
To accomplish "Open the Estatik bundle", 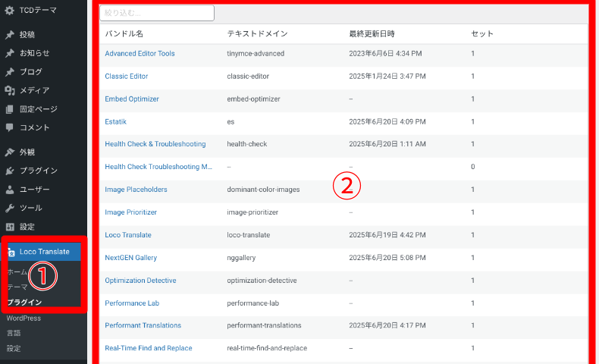I will point(115,122).
